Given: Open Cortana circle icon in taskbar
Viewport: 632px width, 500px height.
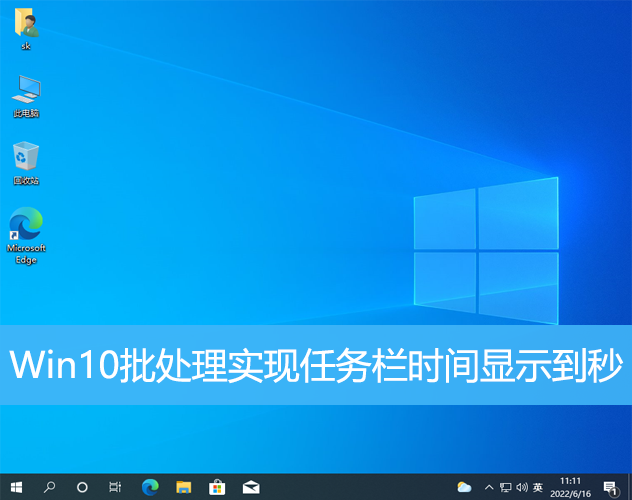Looking at the screenshot, I should 82,487.
